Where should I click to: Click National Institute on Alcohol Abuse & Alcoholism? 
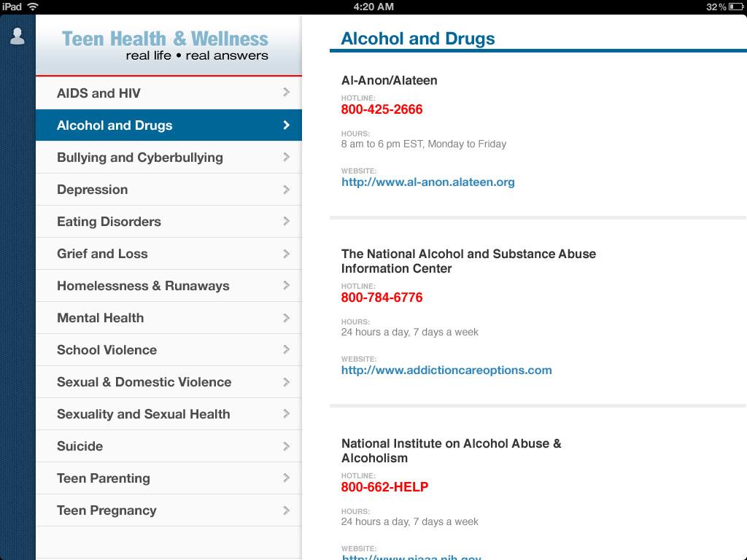point(451,451)
